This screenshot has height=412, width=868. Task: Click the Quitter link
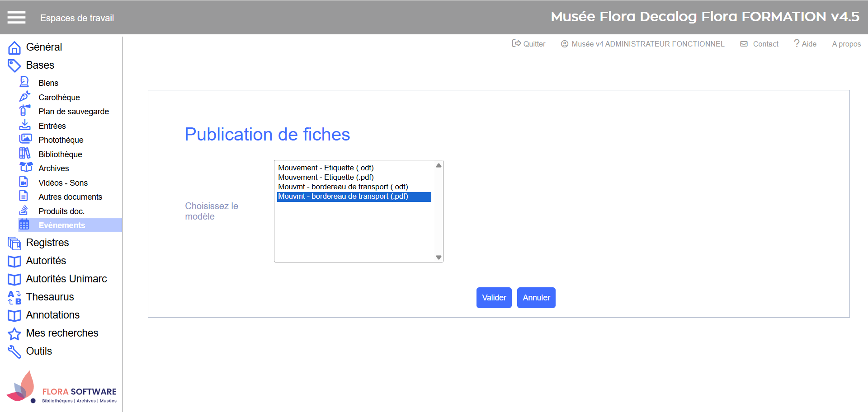click(x=528, y=44)
